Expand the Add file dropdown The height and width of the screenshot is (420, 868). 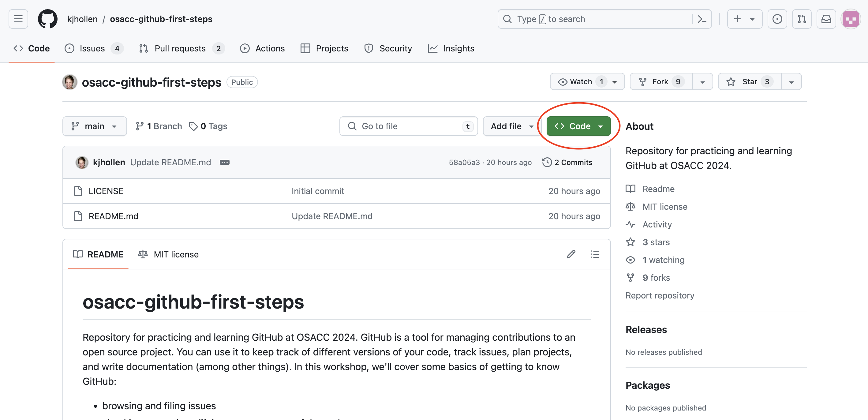(511, 126)
